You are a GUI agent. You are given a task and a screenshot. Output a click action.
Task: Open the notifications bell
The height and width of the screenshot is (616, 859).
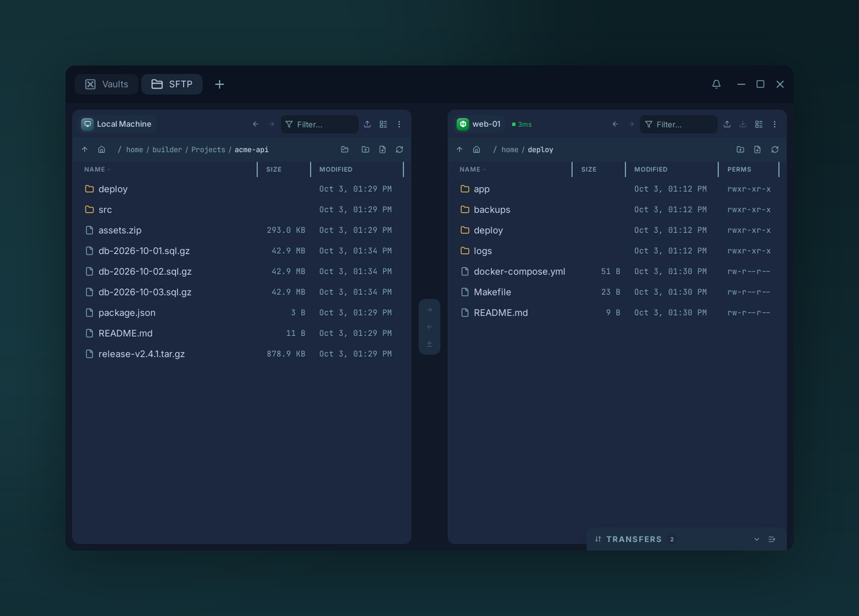pos(716,84)
